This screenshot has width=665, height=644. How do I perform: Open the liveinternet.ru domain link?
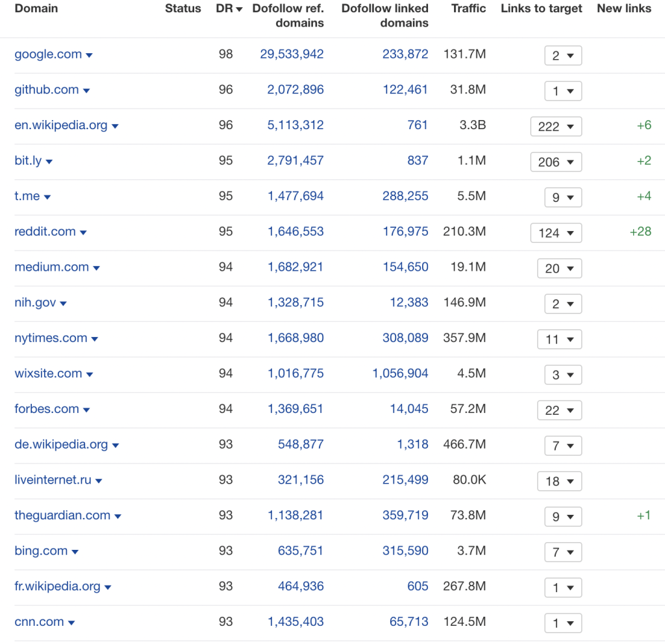pyautogui.click(x=53, y=480)
